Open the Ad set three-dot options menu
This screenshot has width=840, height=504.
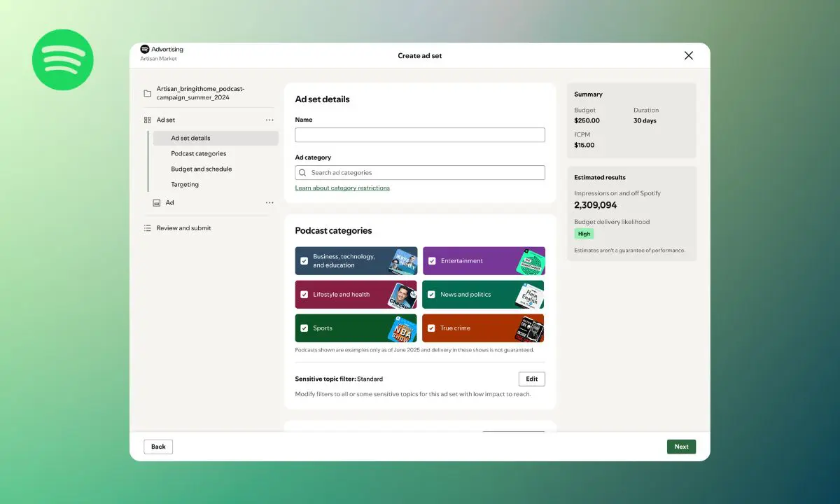(x=269, y=120)
